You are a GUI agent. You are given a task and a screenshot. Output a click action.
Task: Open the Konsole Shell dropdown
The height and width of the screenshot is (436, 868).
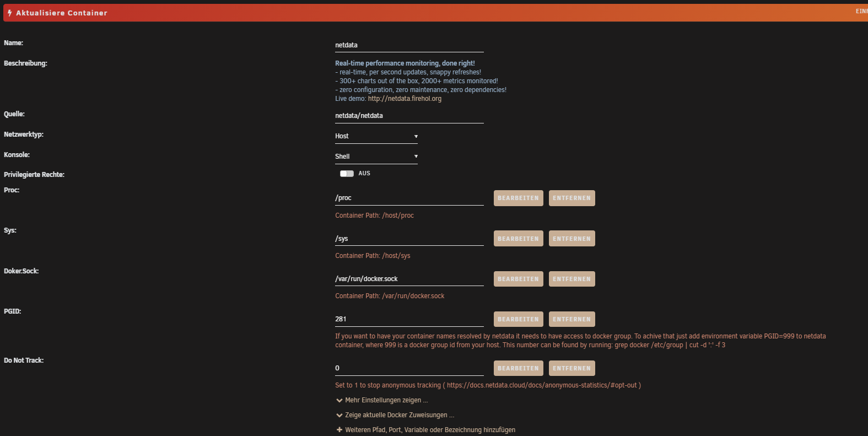pyautogui.click(x=376, y=157)
